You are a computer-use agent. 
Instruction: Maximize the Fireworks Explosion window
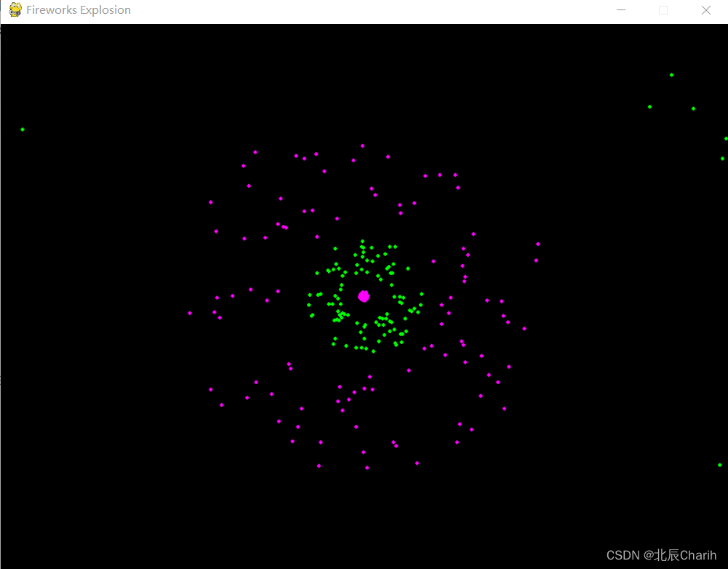coord(663,9)
